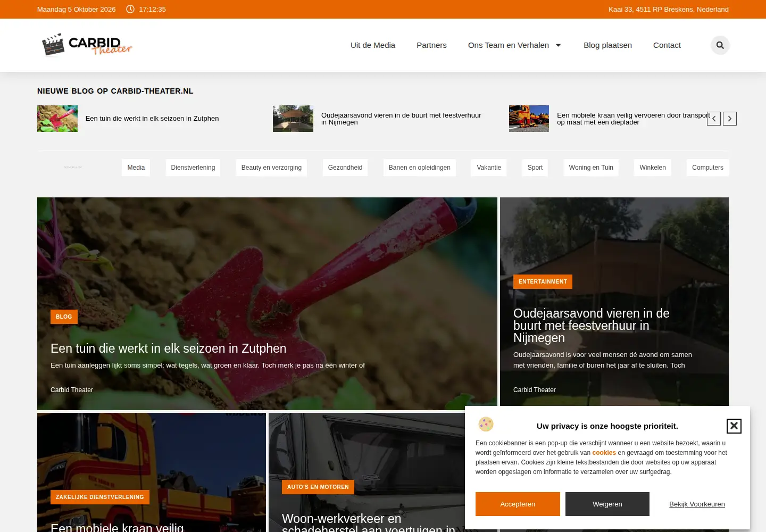This screenshot has width=766, height=532.
Task: Follow the orange cookies link
Action: pyautogui.click(x=604, y=453)
